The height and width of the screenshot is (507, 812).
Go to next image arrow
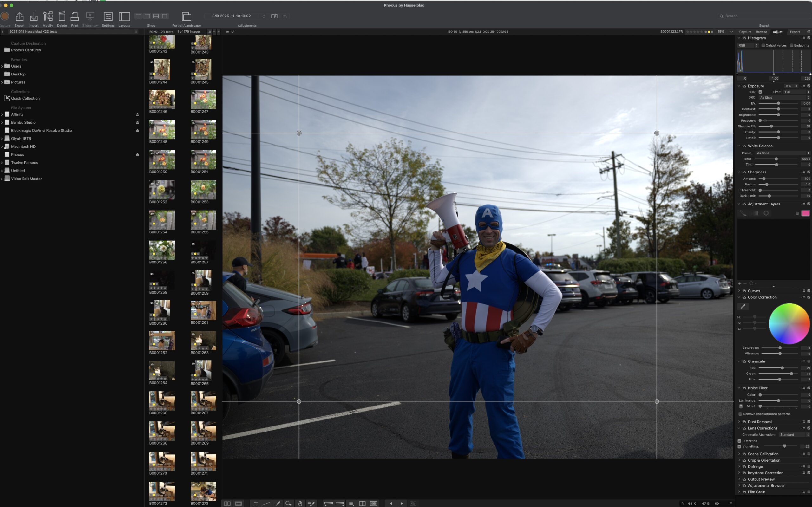(402, 503)
